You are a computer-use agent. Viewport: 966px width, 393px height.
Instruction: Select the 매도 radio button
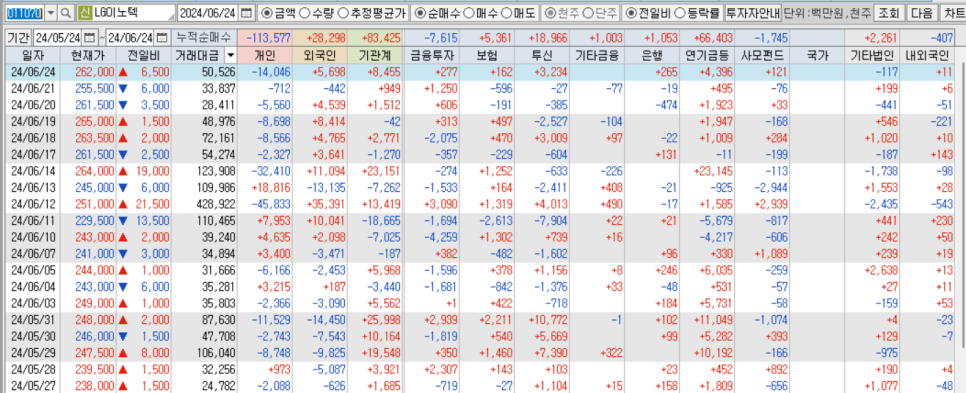click(x=506, y=12)
